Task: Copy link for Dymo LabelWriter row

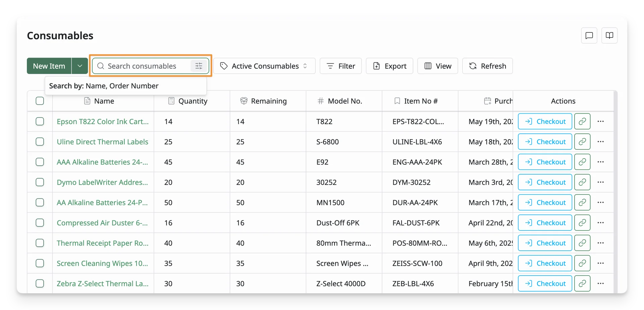Action: (582, 182)
